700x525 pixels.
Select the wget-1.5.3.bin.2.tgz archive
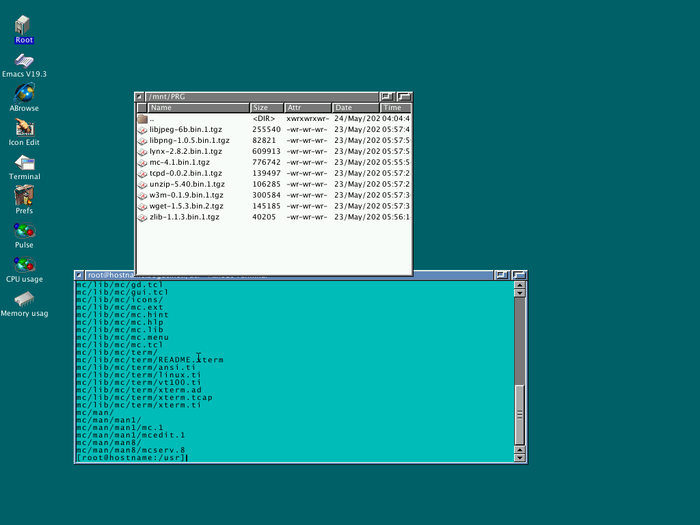[x=180, y=206]
